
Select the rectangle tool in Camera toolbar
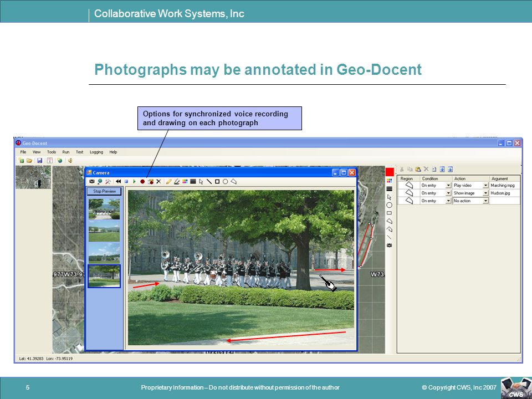217,182
